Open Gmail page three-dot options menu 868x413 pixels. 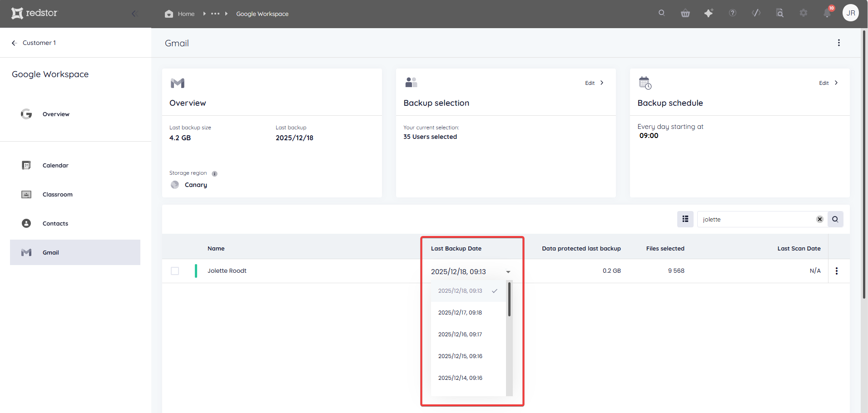pyautogui.click(x=839, y=43)
